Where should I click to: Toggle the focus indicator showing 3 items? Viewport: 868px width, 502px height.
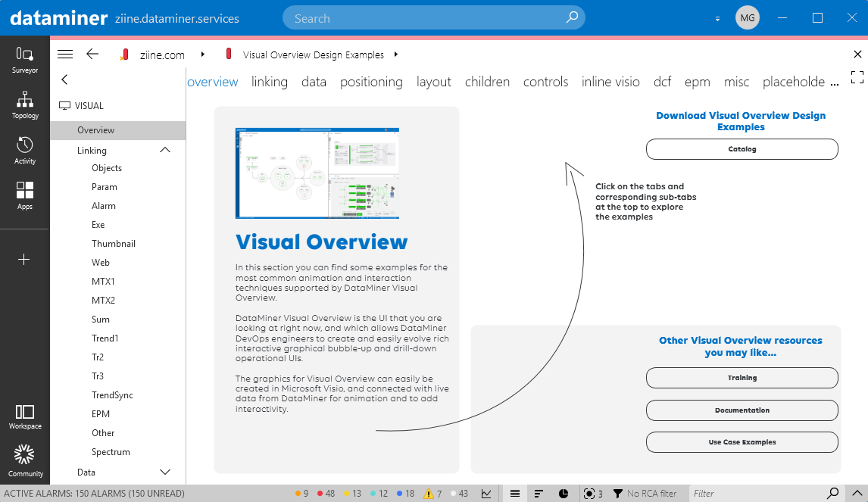(x=592, y=493)
